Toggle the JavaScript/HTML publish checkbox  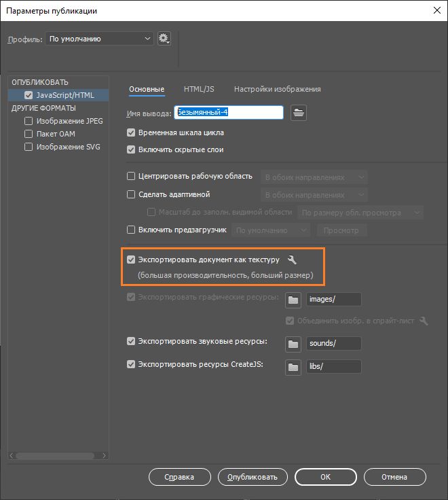coord(29,95)
